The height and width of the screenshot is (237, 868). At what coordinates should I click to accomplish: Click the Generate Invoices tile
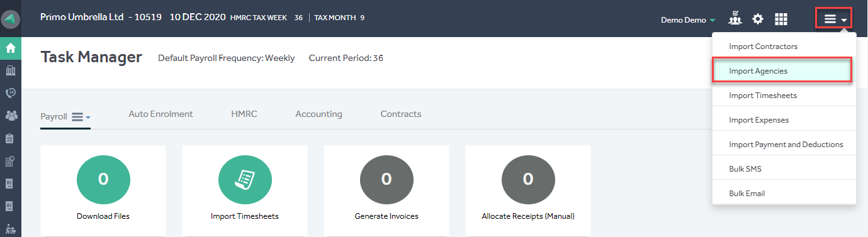point(386,191)
